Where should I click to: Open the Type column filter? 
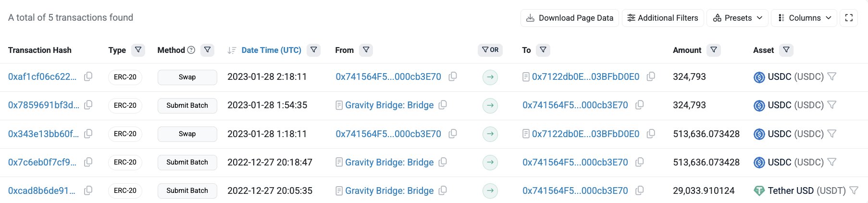pos(138,50)
